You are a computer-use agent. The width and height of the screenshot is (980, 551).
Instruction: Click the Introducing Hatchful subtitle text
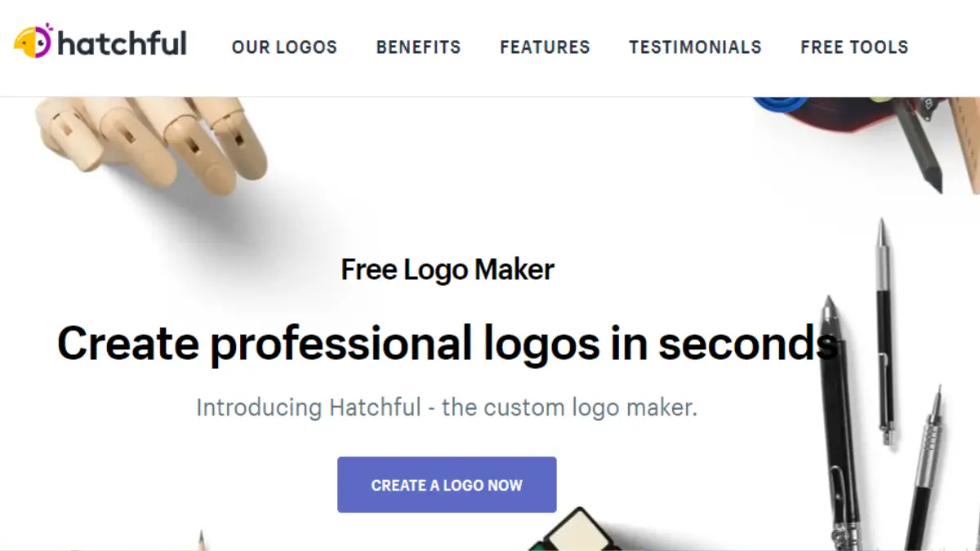[447, 407]
